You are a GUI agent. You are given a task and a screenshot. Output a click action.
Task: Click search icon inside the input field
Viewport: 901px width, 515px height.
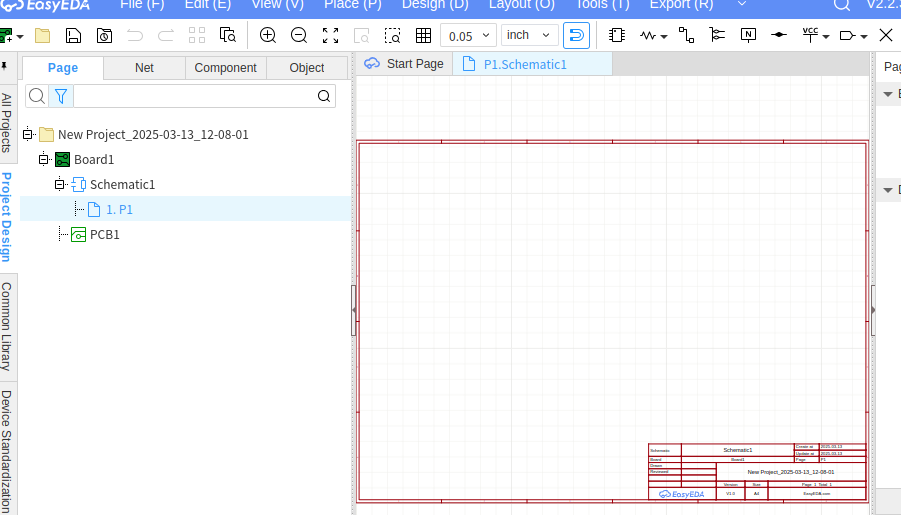click(324, 96)
